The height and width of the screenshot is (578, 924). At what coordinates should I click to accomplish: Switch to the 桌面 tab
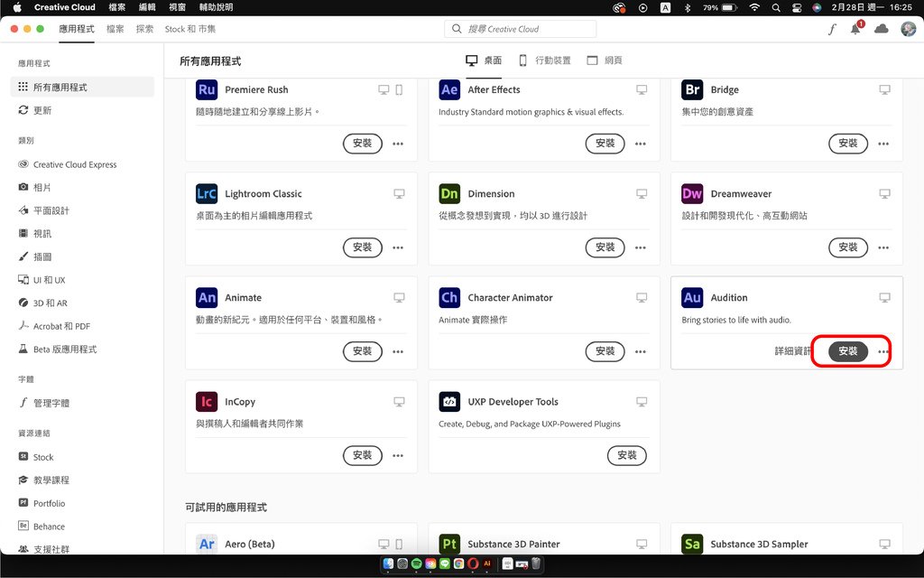click(x=484, y=61)
